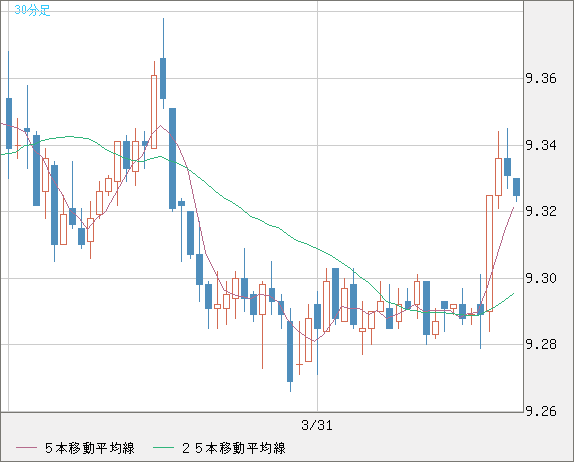Click the ５本移動平均線 legend label
This screenshot has height=462, width=574.
(x=89, y=448)
